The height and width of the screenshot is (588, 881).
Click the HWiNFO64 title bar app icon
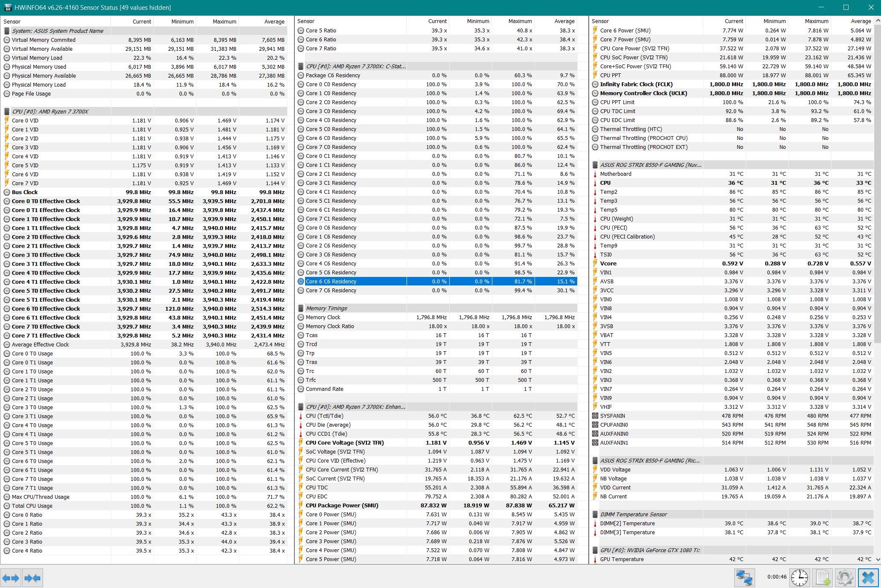[7, 7]
